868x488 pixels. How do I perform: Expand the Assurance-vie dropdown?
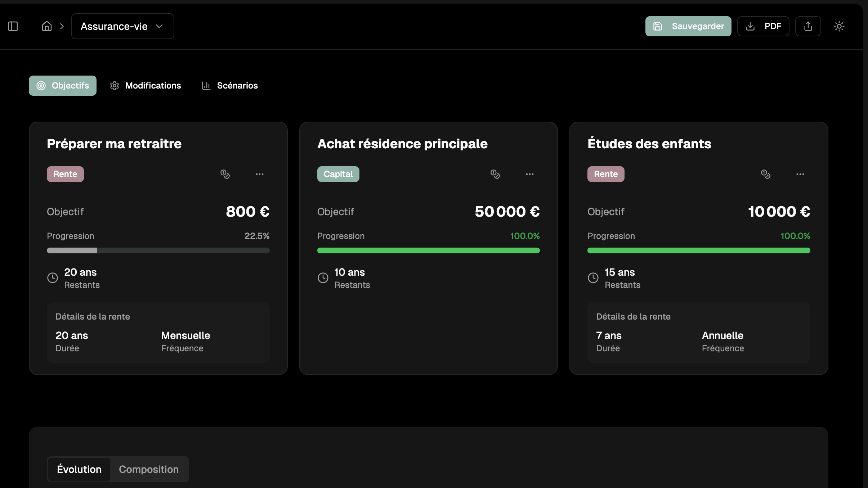[122, 26]
